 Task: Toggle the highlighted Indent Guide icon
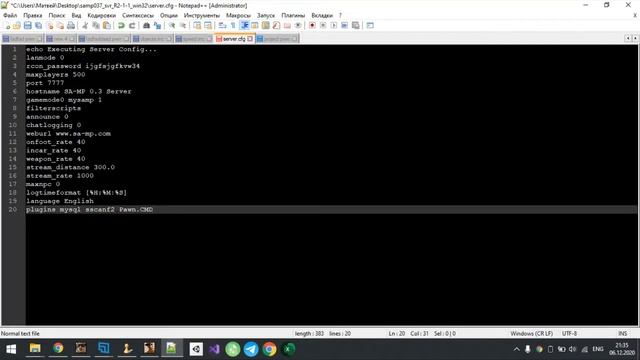tap(244, 25)
